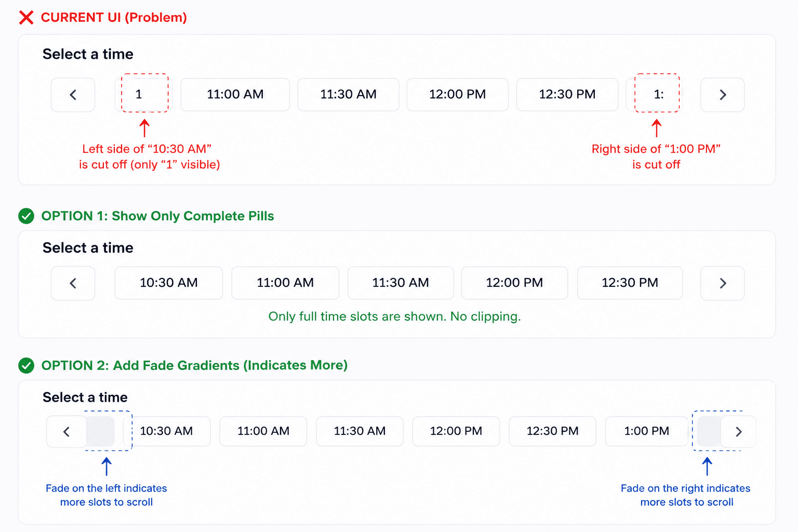This screenshot has height=532, width=798.
Task: Select 11:00 AM in the Current UI row
Action: point(235,95)
